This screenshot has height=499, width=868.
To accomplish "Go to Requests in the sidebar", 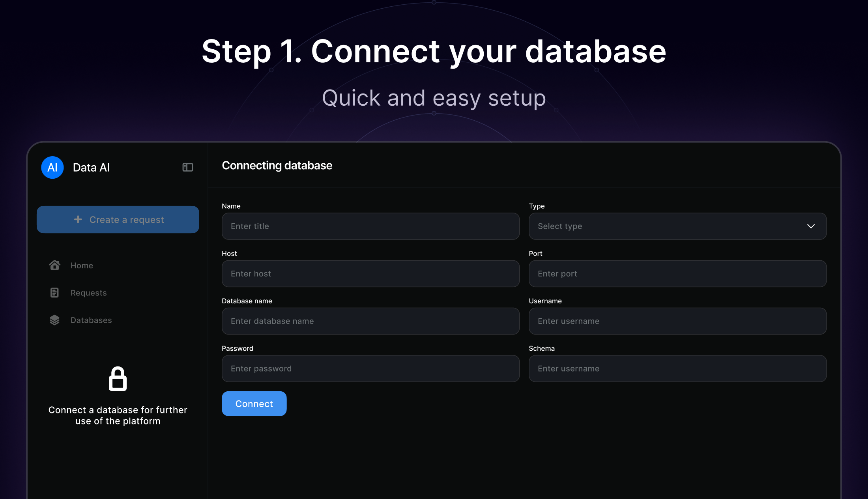I will click(x=88, y=293).
